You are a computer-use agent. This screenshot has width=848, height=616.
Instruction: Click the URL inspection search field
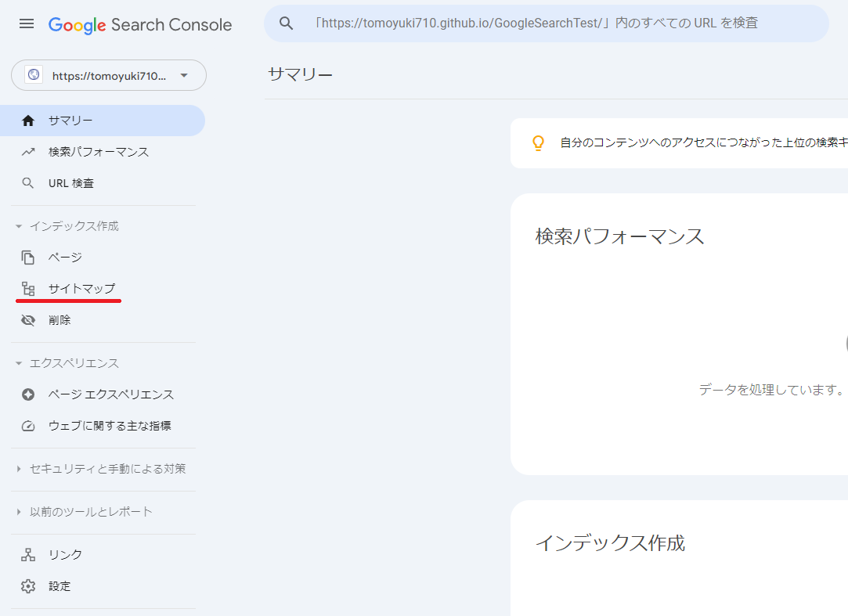click(x=548, y=23)
